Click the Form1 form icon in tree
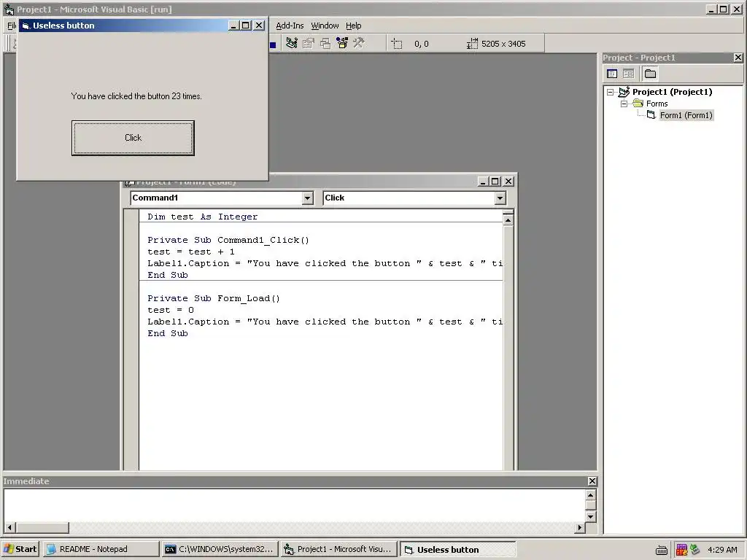This screenshot has width=747, height=560. (651, 114)
